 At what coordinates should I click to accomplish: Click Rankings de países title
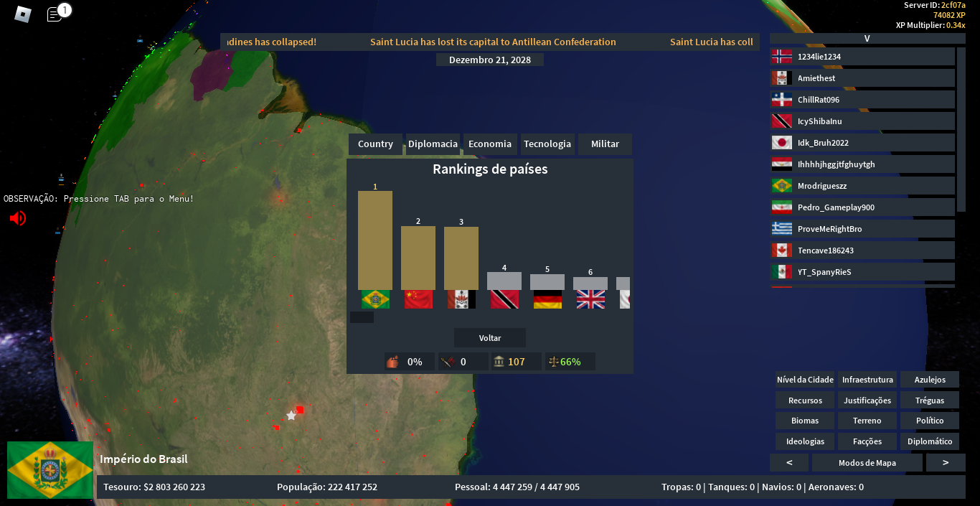point(490,169)
